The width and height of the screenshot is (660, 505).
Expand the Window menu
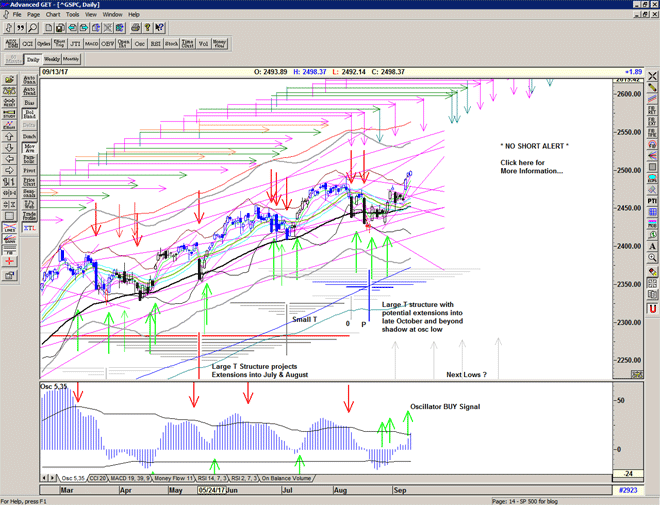click(x=112, y=15)
